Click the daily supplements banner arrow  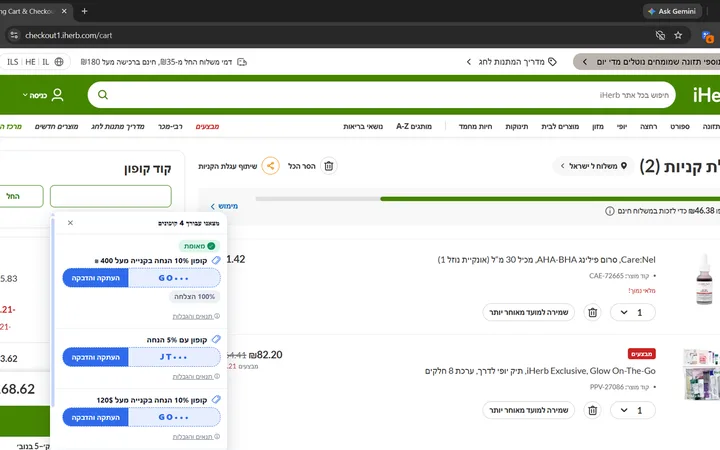tap(585, 62)
